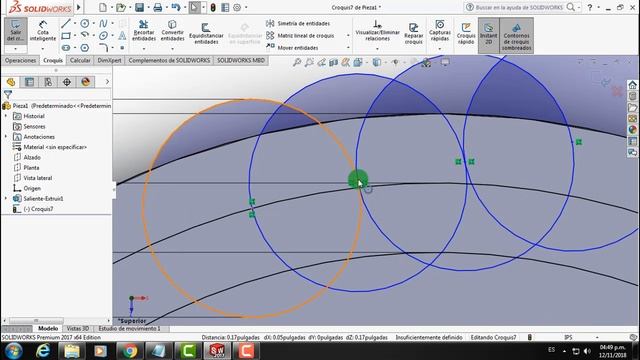This screenshot has width=640, height=360.
Task: Open the Options gear icon
Action: click(237, 7)
